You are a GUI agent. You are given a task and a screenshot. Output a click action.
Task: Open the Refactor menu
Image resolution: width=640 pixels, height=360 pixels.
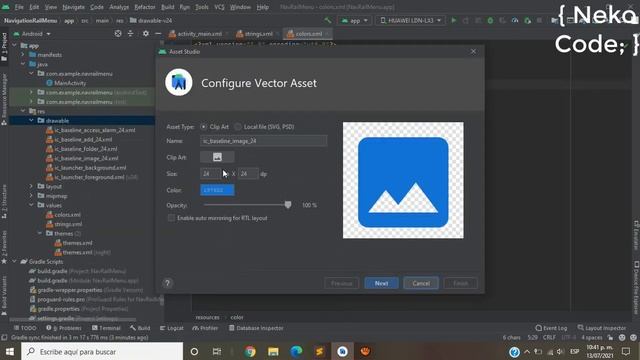[x=145, y=7]
